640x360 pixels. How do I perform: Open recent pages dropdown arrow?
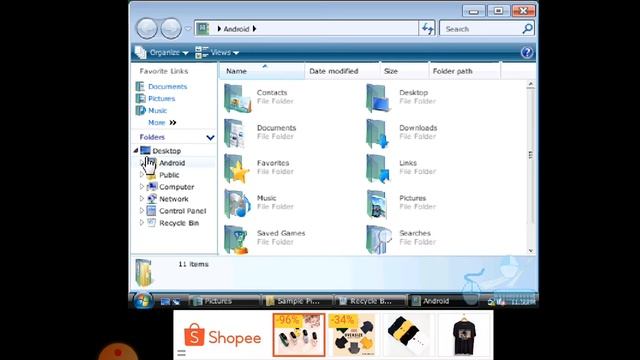[188, 29]
